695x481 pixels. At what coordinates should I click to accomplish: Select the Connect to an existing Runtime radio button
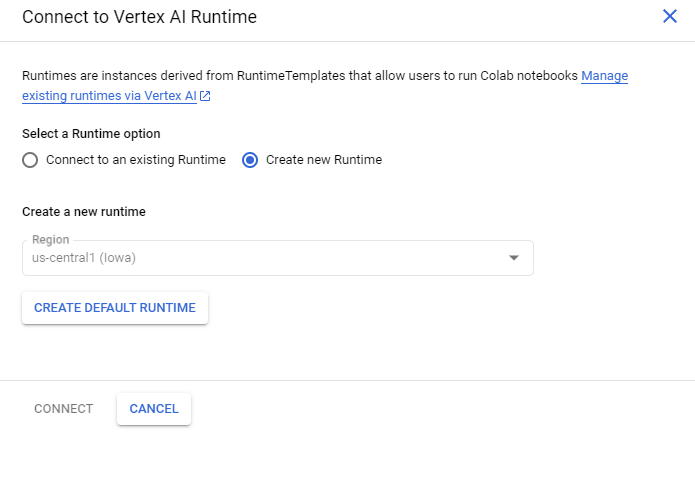[30, 160]
